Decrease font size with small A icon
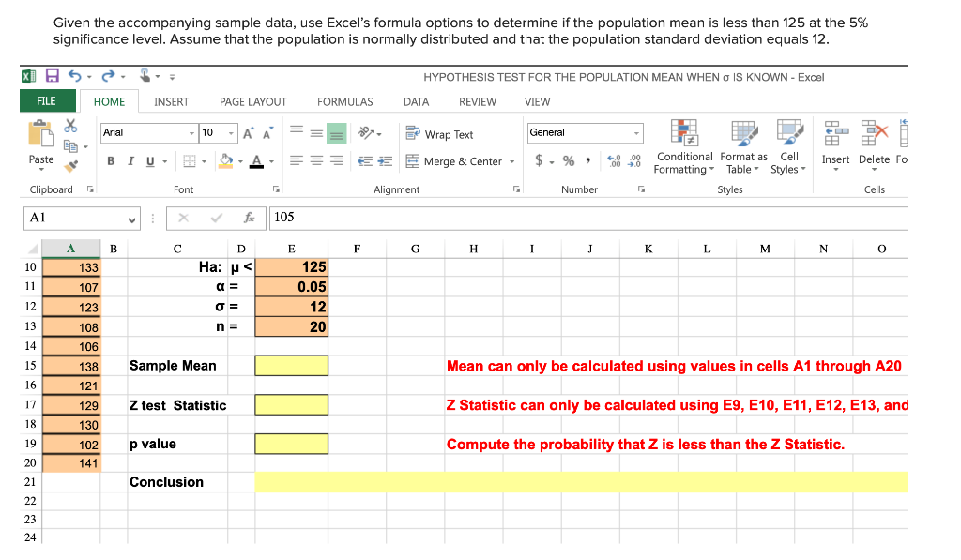The width and height of the screenshot is (961, 560). pyautogui.click(x=267, y=133)
